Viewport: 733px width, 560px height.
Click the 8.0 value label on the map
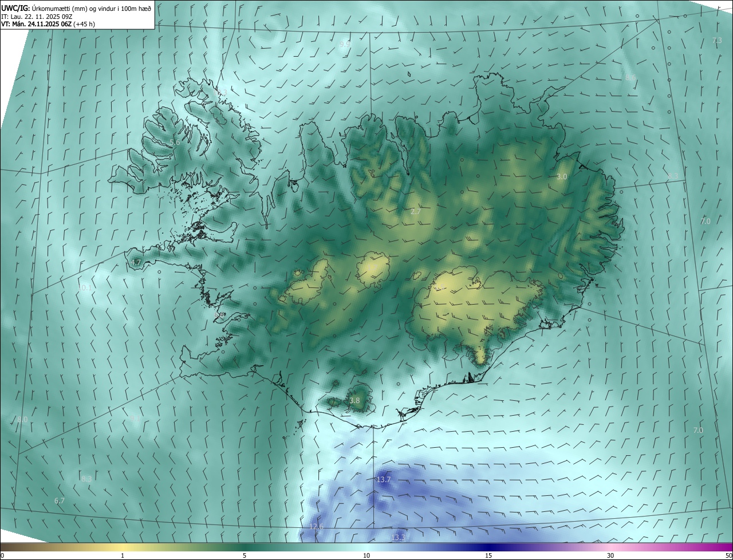pyautogui.click(x=22, y=420)
